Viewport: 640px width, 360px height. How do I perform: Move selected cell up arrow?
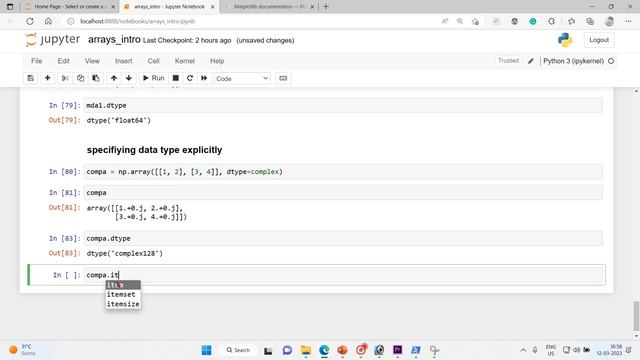[113, 78]
